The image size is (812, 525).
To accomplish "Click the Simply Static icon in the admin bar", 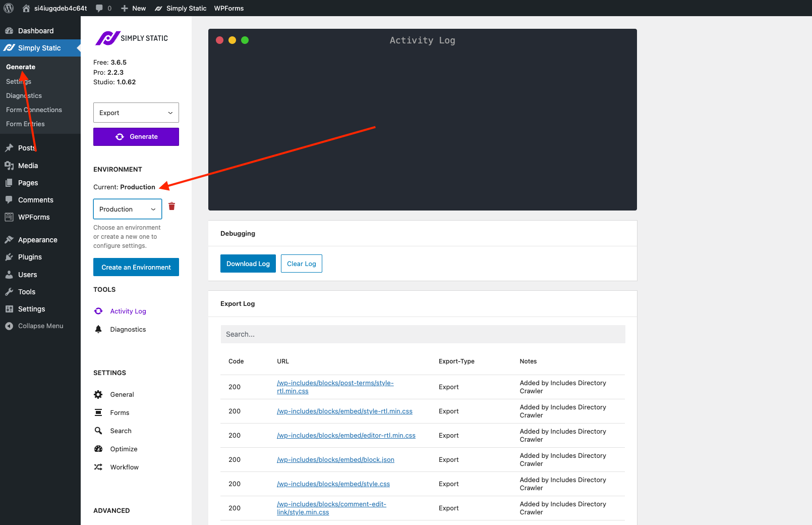I will click(x=158, y=8).
